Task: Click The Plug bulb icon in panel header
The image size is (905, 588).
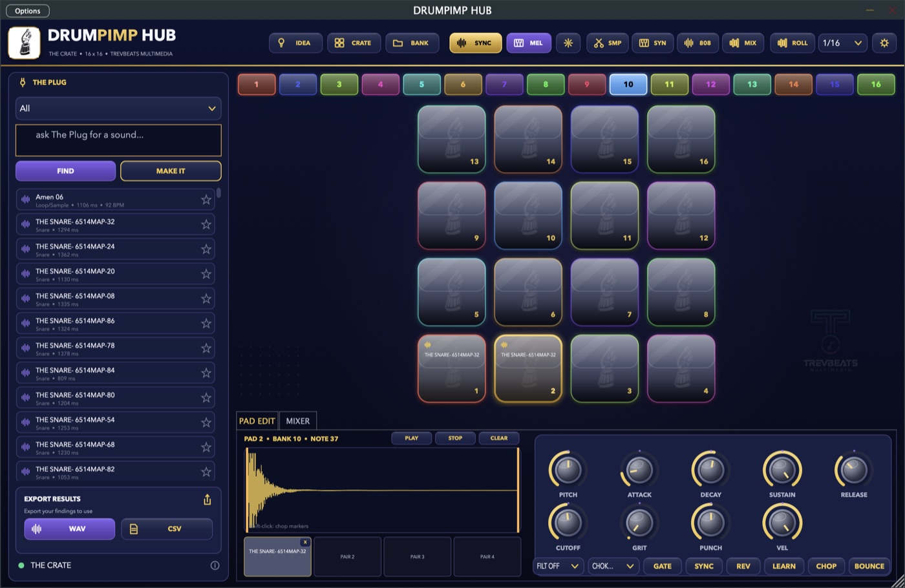Action: pos(23,82)
